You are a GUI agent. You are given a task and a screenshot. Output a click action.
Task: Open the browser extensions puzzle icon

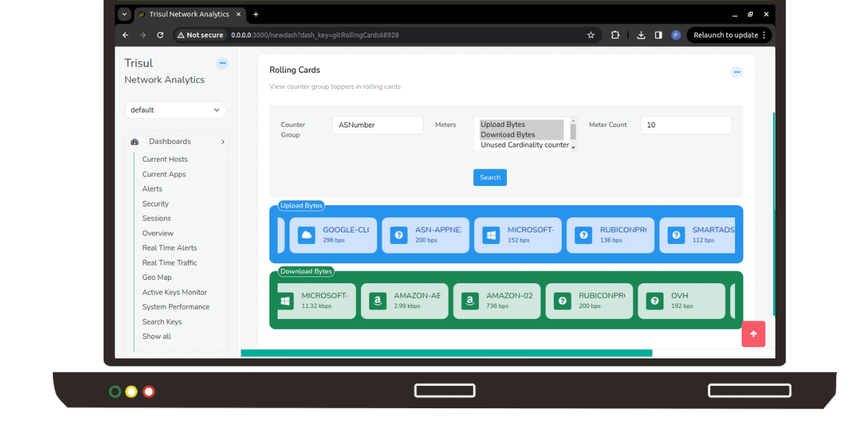615,35
